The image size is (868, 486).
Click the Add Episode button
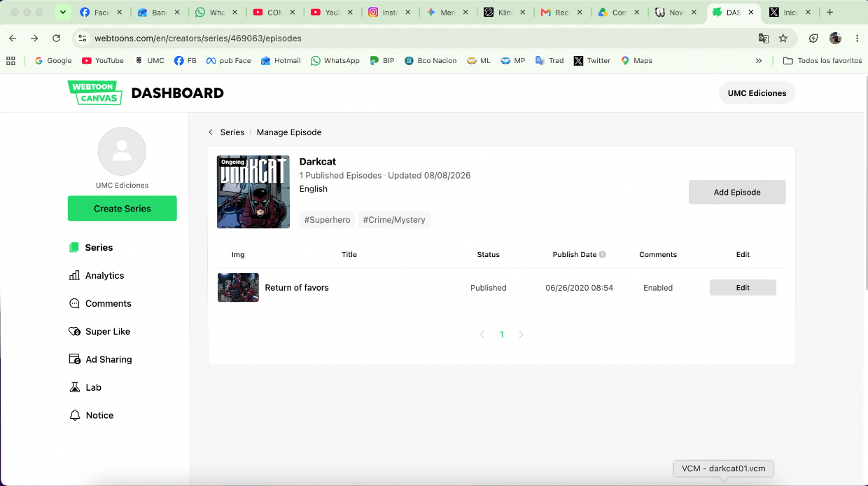coord(737,193)
